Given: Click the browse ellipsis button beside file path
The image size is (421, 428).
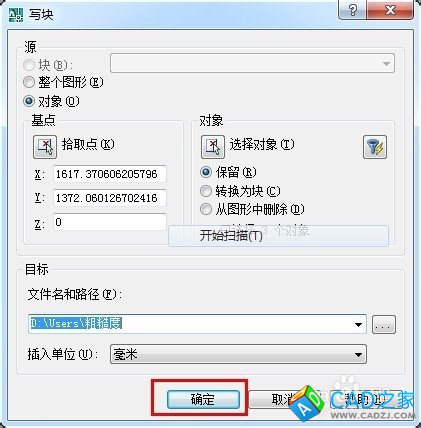Looking at the screenshot, I should pyautogui.click(x=384, y=324).
